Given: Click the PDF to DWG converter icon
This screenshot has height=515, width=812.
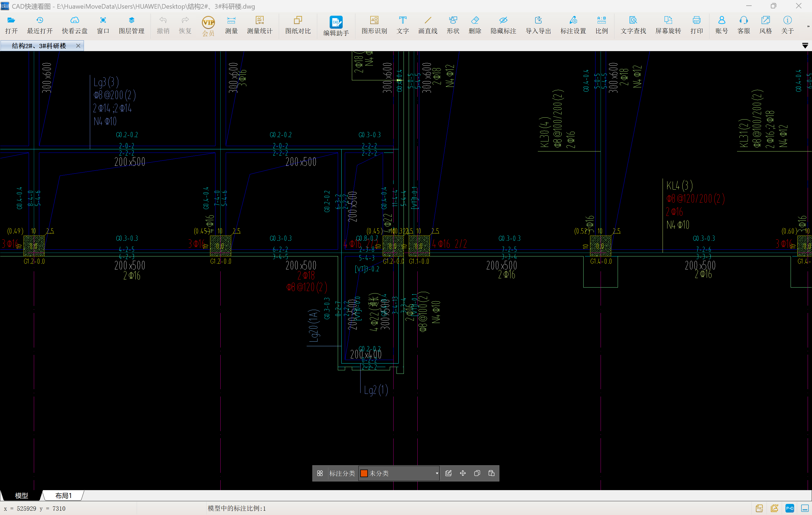Looking at the screenshot, I should [x=790, y=508].
